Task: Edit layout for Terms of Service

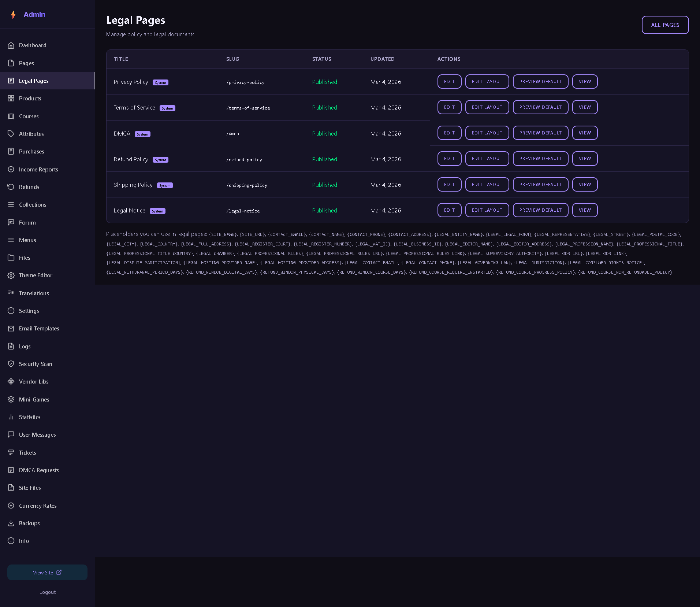Action: pyautogui.click(x=487, y=107)
